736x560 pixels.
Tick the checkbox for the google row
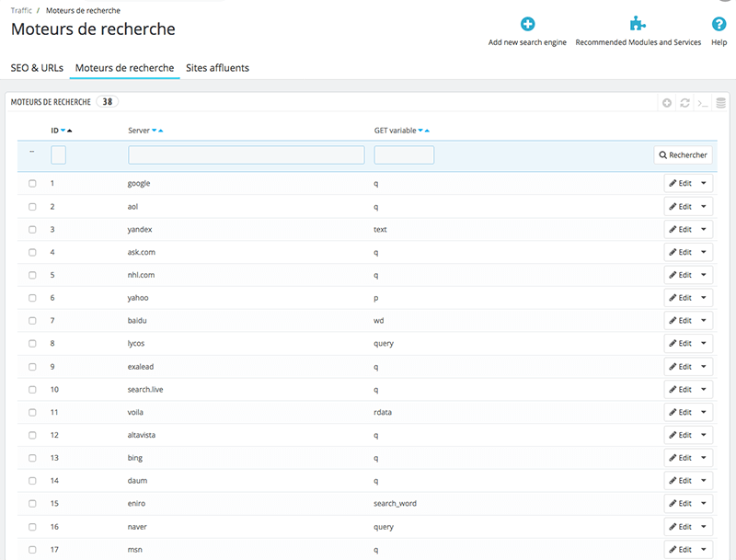click(32, 184)
